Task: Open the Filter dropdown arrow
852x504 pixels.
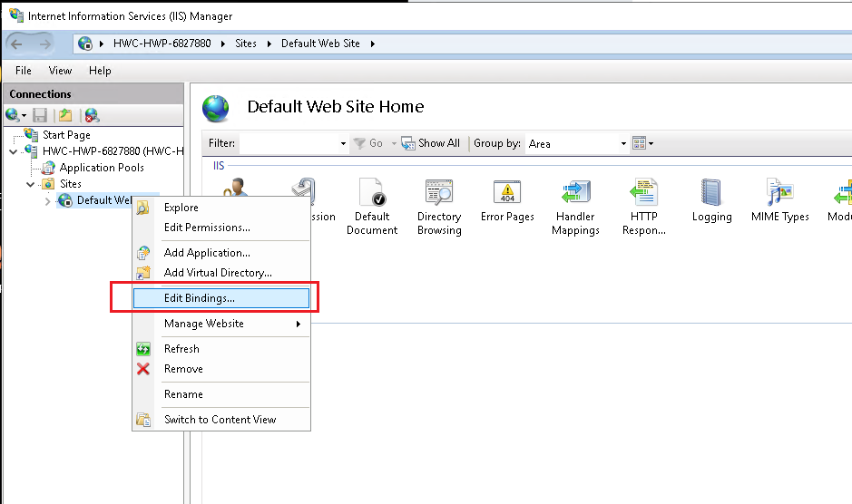Action: (343, 143)
